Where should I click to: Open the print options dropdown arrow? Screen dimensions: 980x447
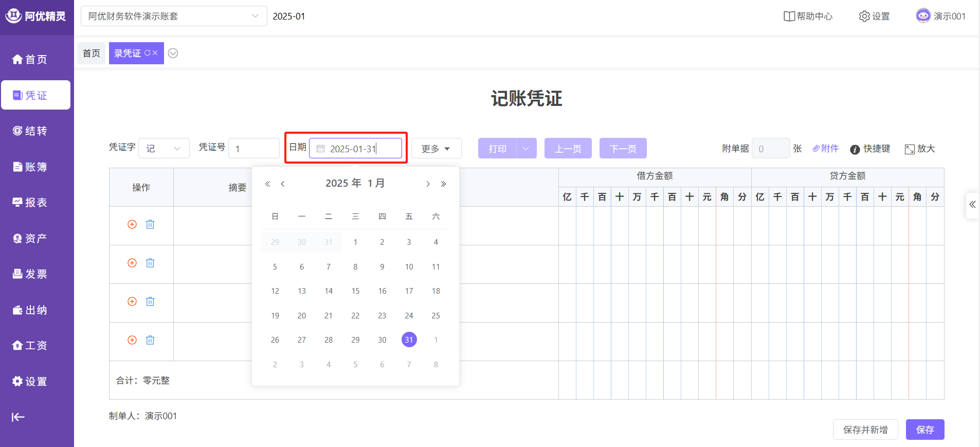[526, 149]
